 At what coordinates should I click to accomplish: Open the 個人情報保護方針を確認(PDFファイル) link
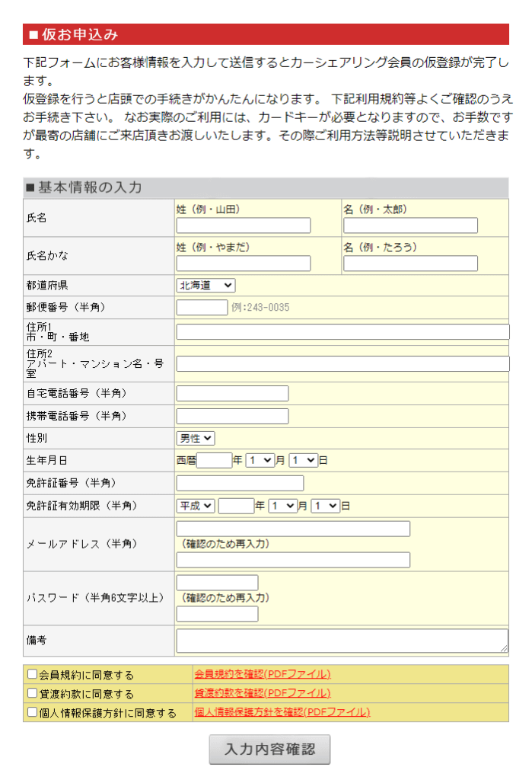point(282,712)
